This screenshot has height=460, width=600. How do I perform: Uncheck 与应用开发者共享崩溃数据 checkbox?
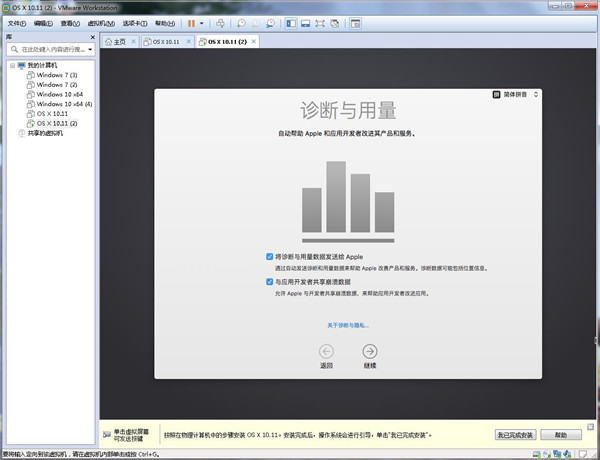click(x=269, y=282)
